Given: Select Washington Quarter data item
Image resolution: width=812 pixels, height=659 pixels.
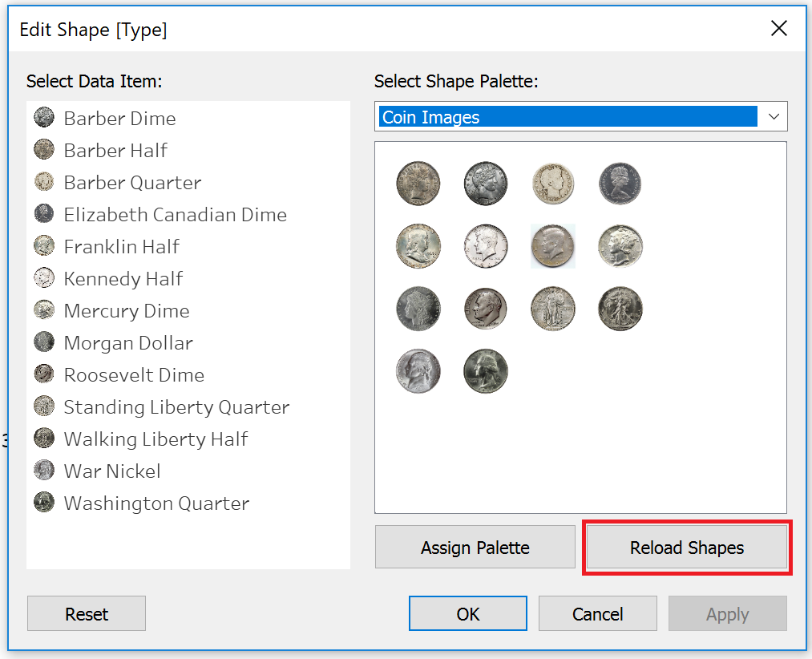Looking at the screenshot, I should tap(188, 503).
